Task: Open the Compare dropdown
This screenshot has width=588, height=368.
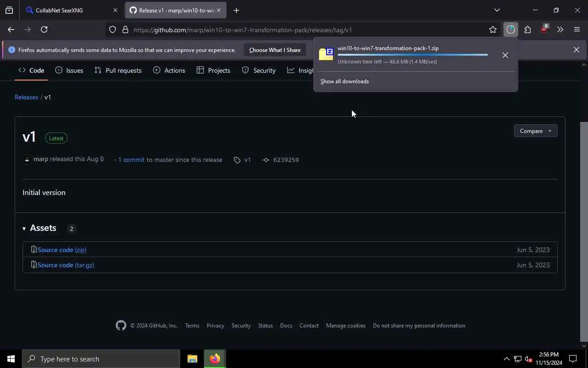Action: click(536, 131)
